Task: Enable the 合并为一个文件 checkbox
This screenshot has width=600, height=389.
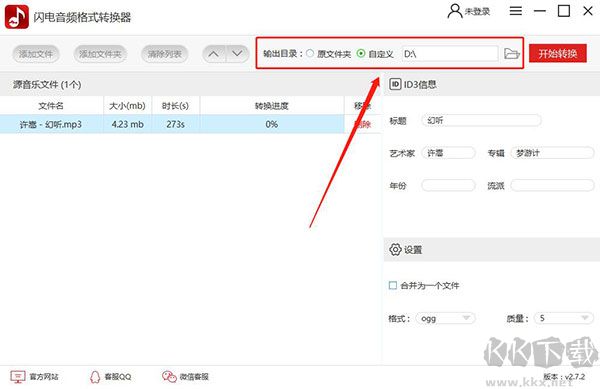Action: tap(393, 285)
